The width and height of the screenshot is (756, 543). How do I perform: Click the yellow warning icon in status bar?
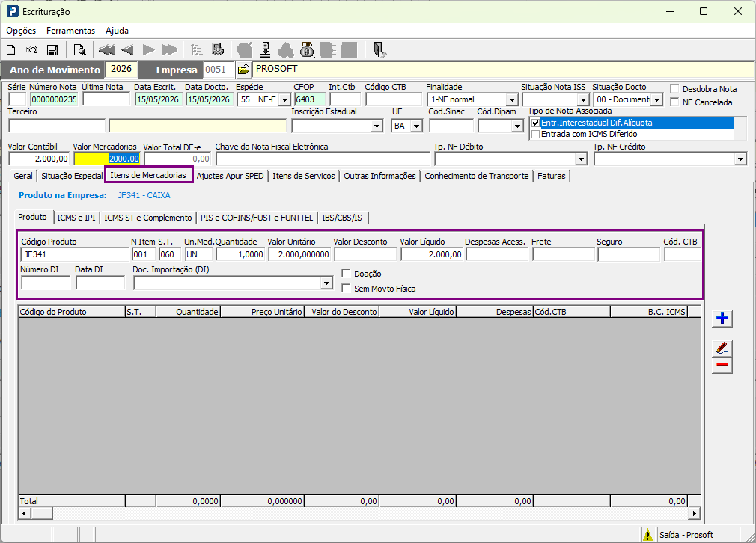[647, 535]
